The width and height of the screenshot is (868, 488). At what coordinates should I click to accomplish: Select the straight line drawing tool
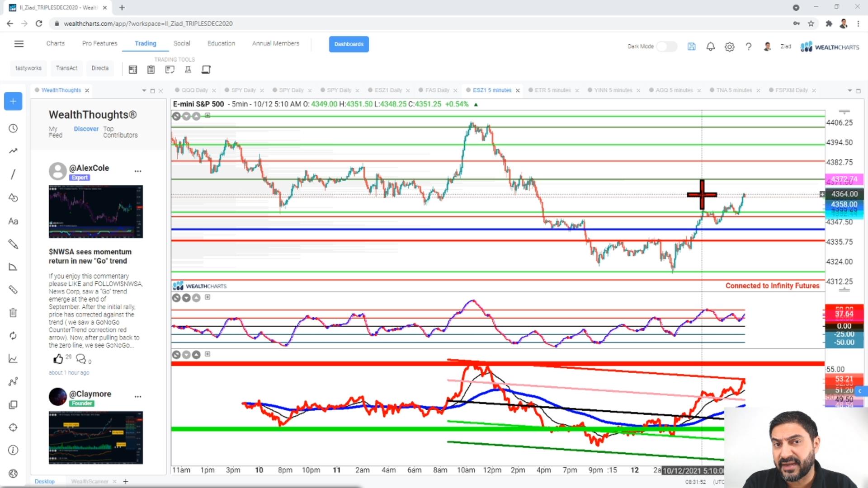pos(13,174)
